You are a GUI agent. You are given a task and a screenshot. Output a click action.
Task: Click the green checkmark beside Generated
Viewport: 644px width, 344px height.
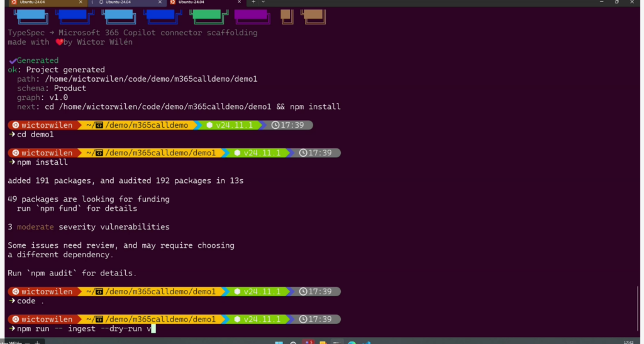12,60
